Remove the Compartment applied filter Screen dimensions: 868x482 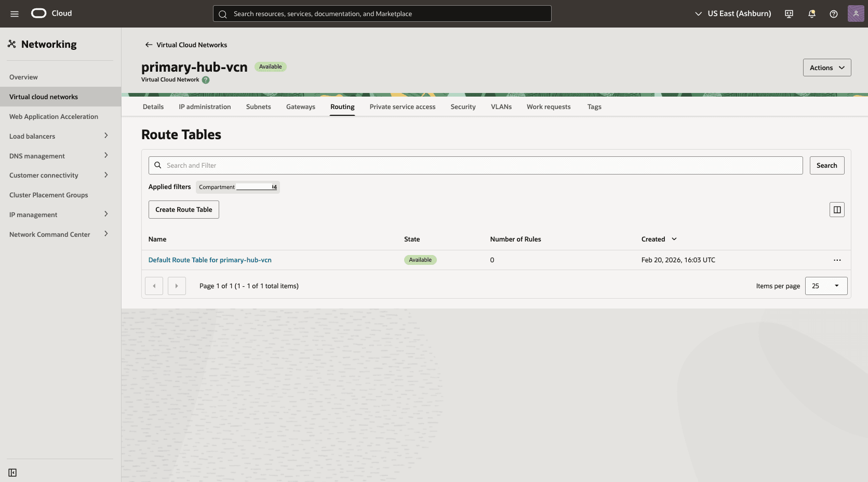[274, 187]
